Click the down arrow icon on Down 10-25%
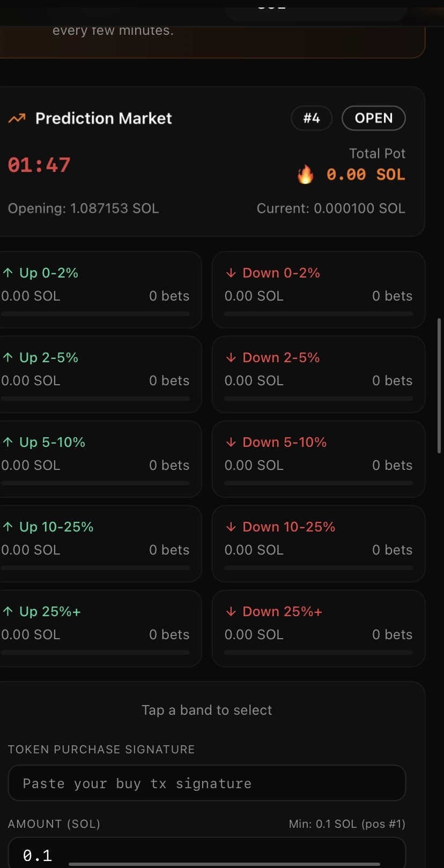 [231, 527]
